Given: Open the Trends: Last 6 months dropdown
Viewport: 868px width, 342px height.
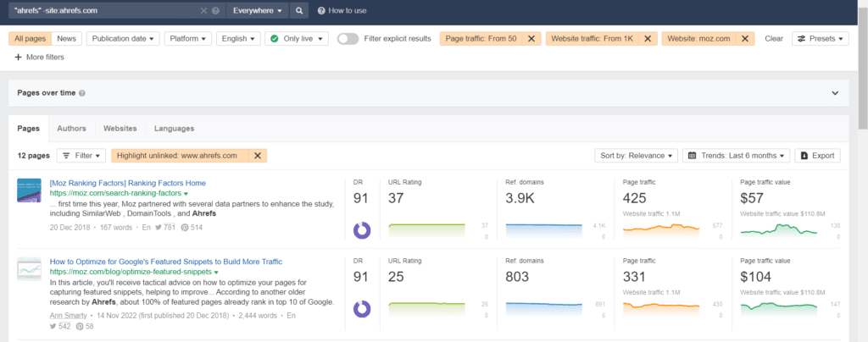Looking at the screenshot, I should tap(736, 156).
